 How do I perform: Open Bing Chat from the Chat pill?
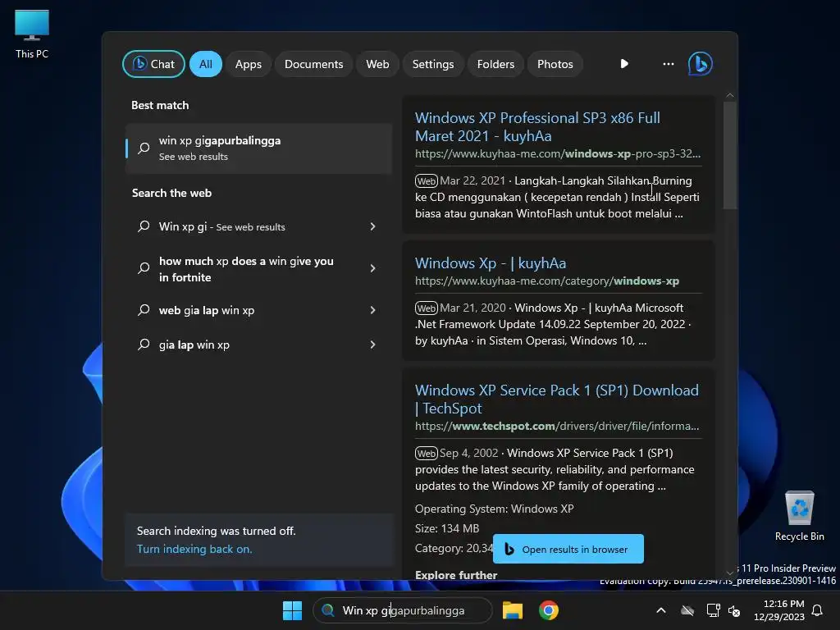point(153,64)
